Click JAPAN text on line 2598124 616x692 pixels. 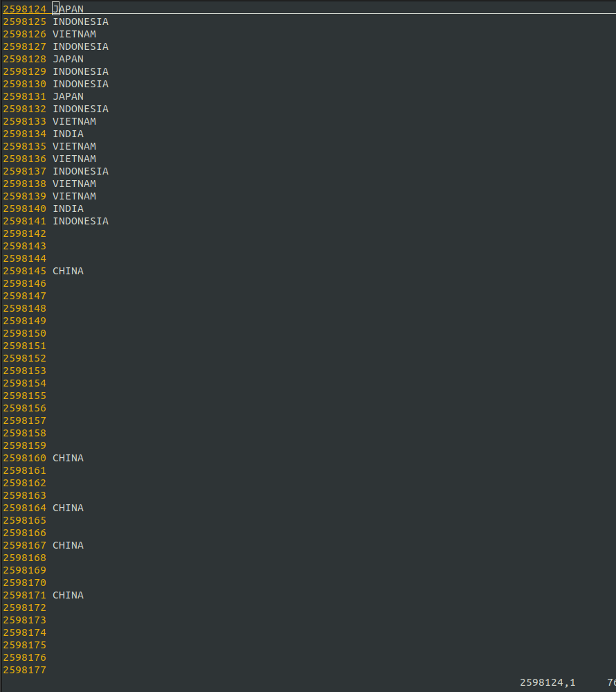point(68,9)
